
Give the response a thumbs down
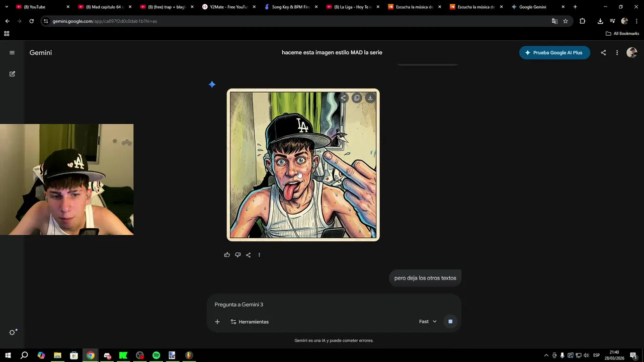(x=237, y=255)
